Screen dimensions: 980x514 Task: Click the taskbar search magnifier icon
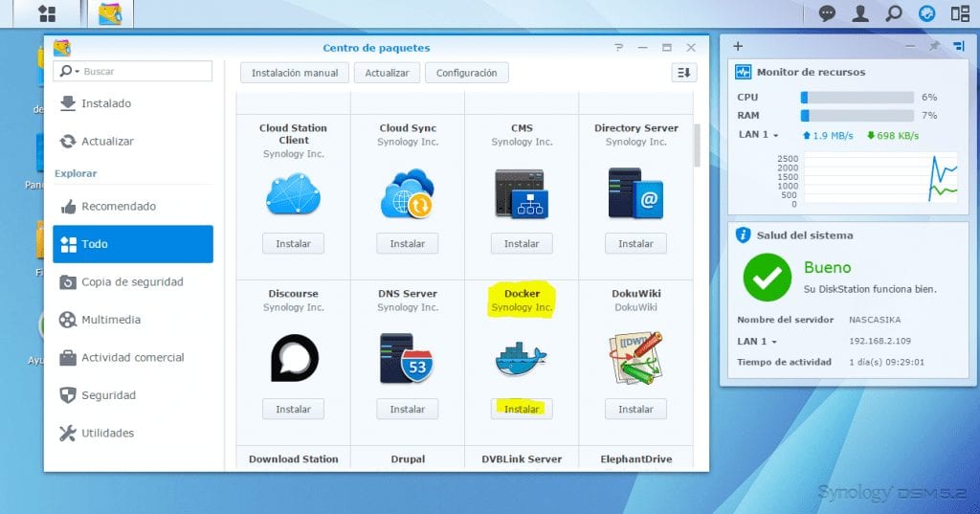pyautogui.click(x=895, y=13)
